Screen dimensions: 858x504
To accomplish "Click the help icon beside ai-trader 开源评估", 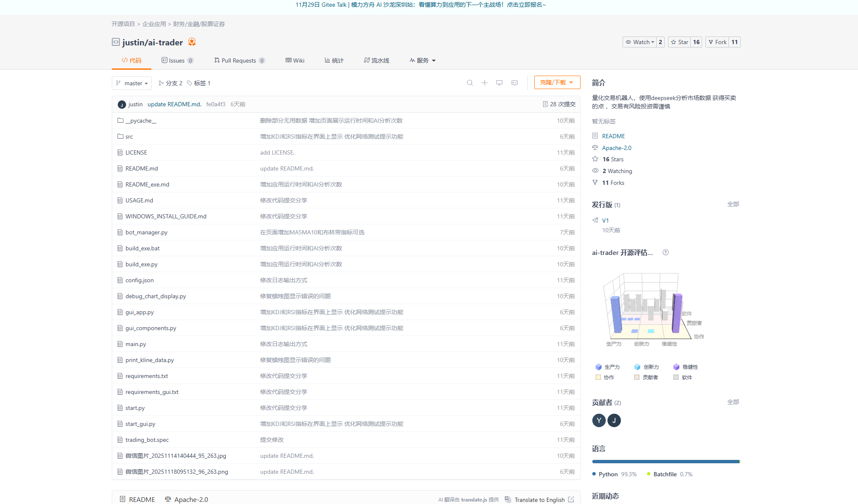I will (665, 252).
